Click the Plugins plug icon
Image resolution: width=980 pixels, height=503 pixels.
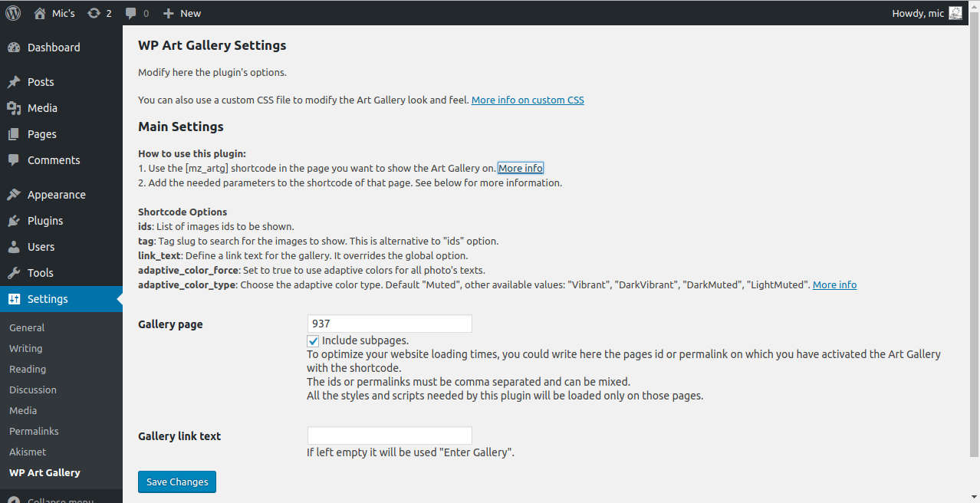pos(14,221)
